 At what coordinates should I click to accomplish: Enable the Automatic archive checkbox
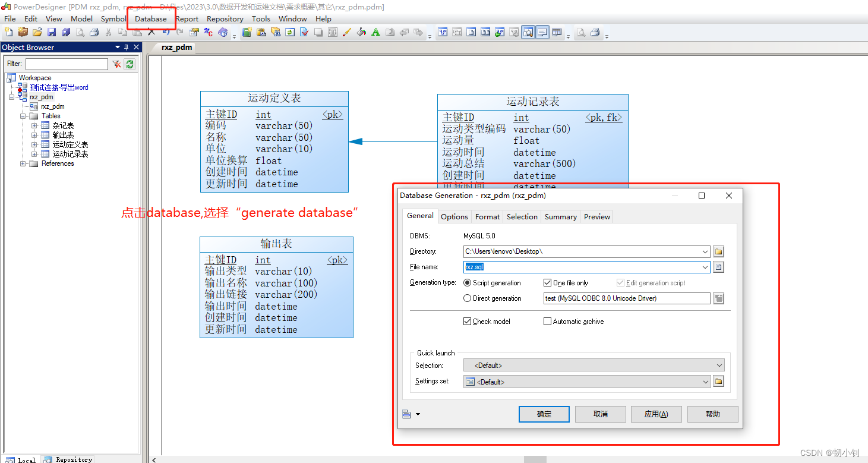(547, 322)
